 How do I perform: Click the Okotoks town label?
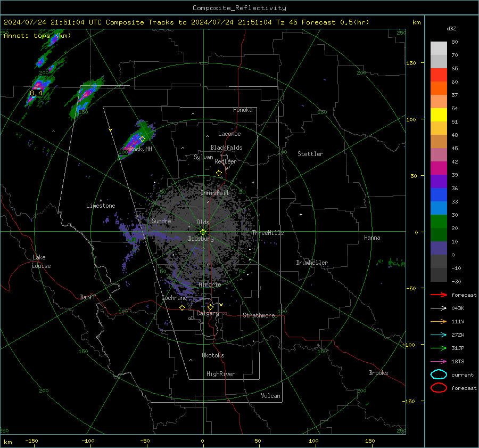pos(213,355)
